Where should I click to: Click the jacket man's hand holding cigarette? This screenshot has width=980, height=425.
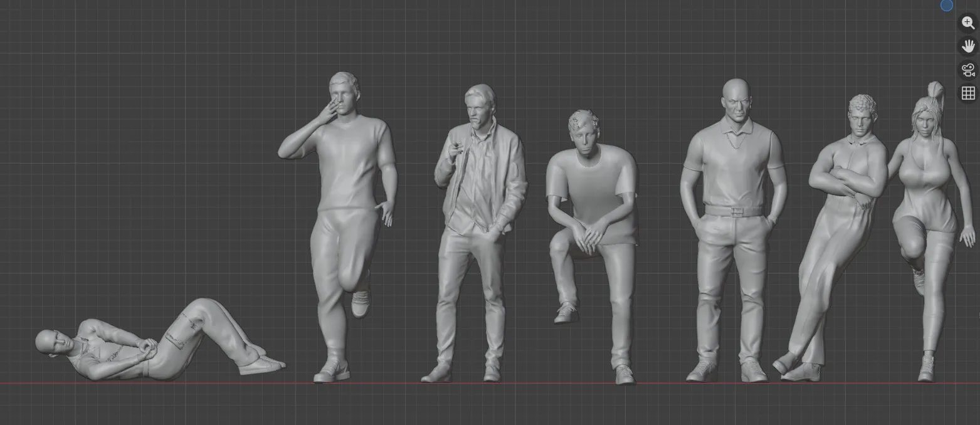[455, 150]
